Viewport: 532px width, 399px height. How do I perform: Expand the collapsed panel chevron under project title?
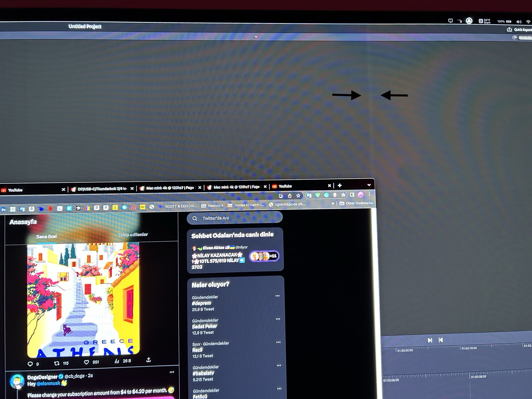click(256, 37)
